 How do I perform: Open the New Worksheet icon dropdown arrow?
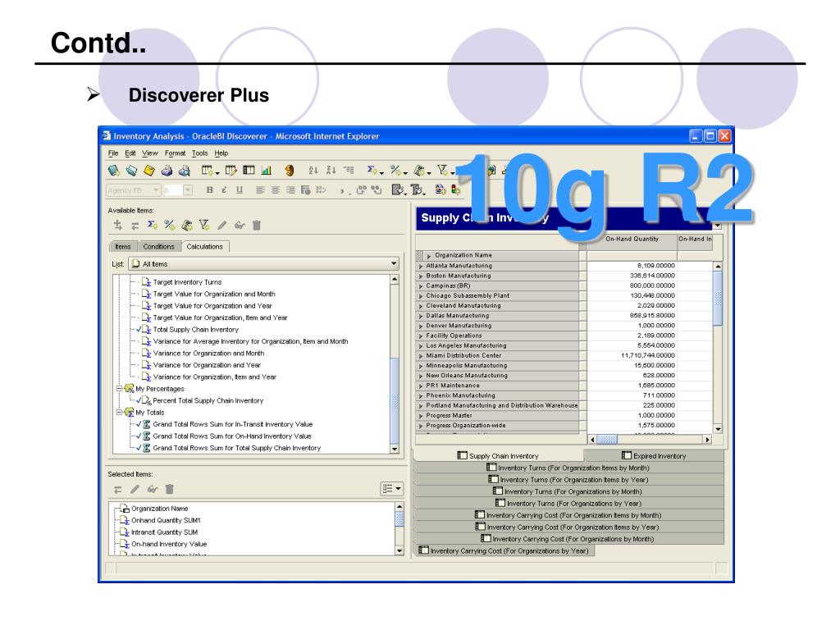(x=217, y=172)
